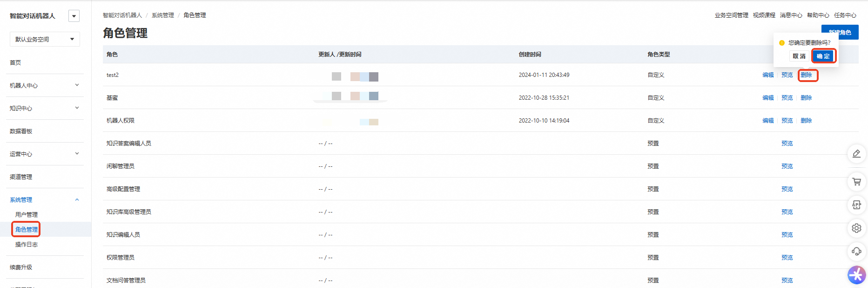Click the 闲聊管理员 role name cell
Image resolution: width=868 pixels, height=288 pixels.
click(x=121, y=166)
